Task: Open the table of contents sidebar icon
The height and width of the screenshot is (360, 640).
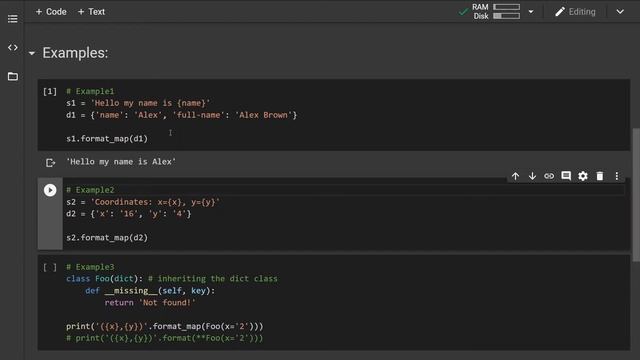Action: pos(13,19)
